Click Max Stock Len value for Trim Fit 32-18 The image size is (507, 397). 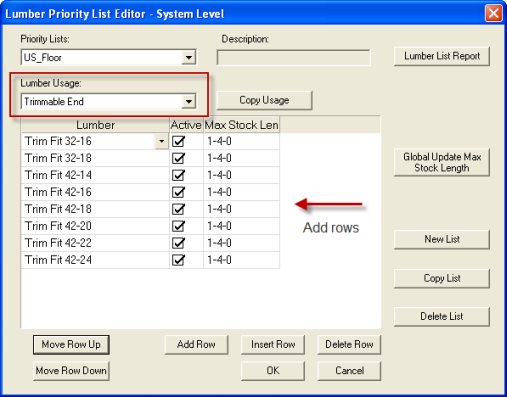(242, 158)
